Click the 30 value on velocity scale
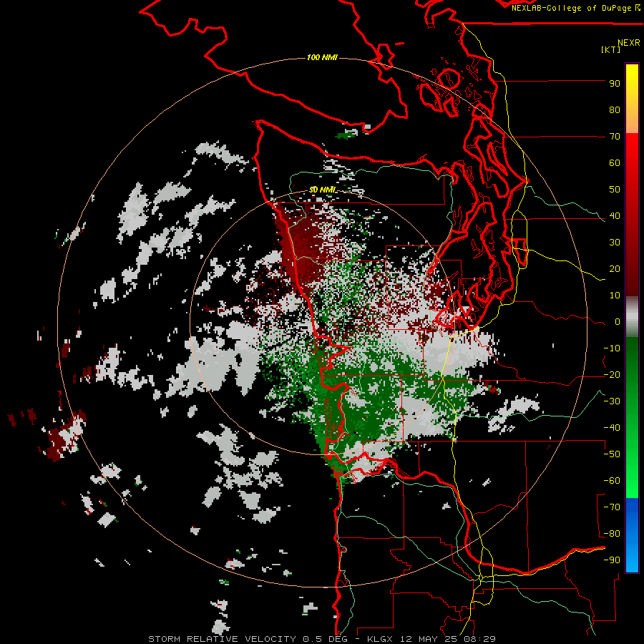The width and height of the screenshot is (644, 644). 615,243
